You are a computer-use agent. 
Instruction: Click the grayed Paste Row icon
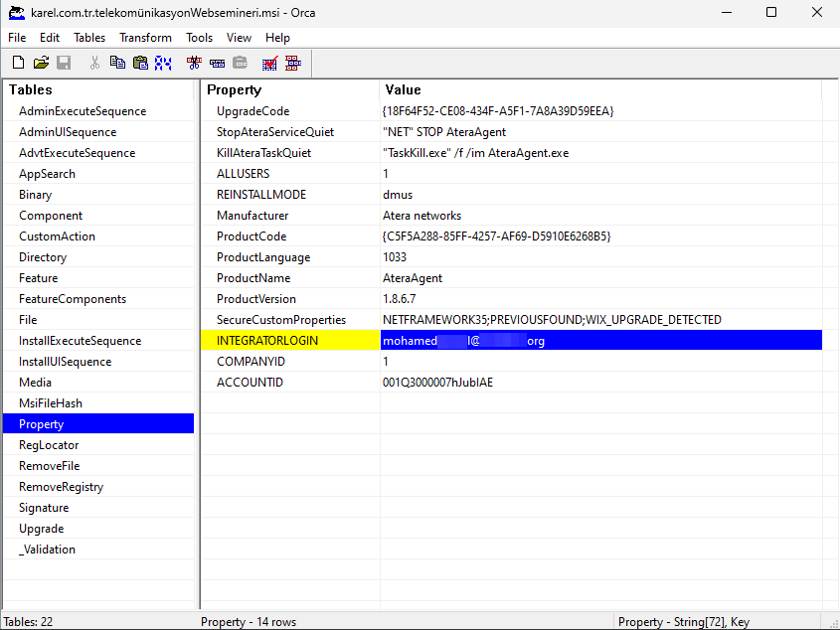click(x=240, y=63)
